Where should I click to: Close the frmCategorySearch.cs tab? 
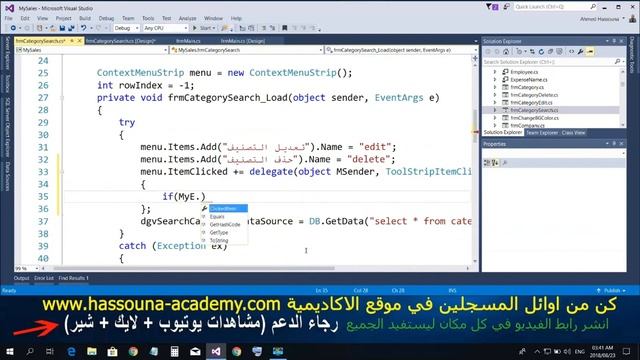80,41
